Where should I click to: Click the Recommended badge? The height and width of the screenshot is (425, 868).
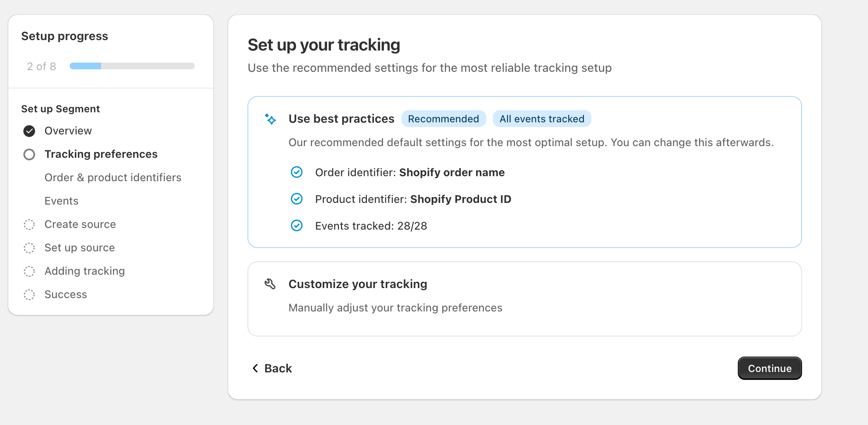pyautogui.click(x=443, y=119)
